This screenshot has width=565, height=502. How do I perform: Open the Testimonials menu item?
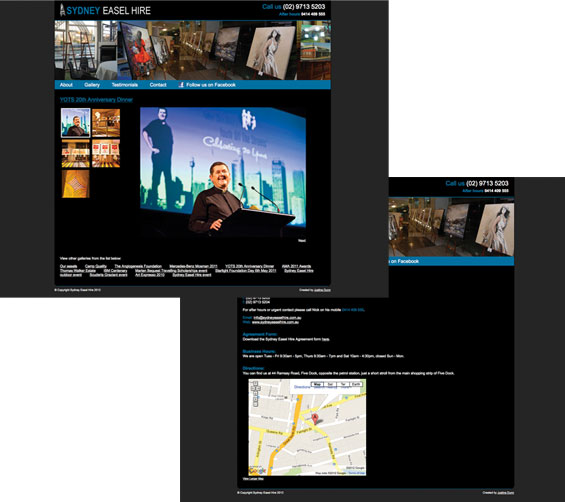125,85
